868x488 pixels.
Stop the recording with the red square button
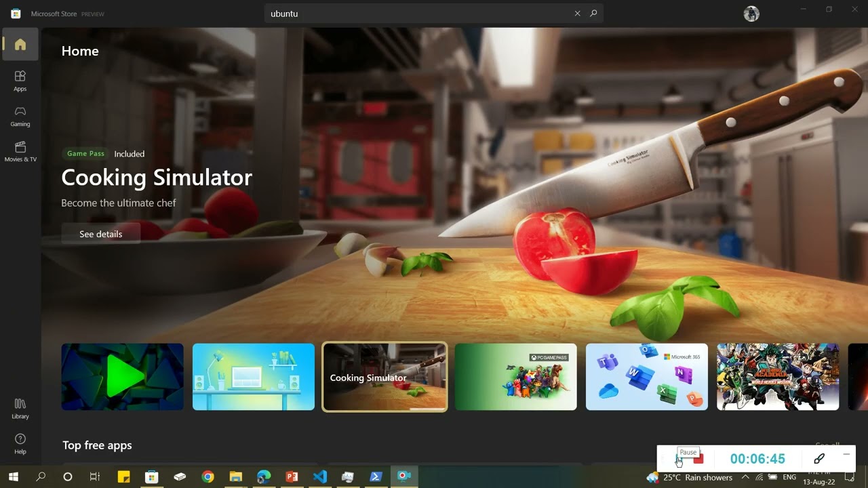click(x=698, y=459)
